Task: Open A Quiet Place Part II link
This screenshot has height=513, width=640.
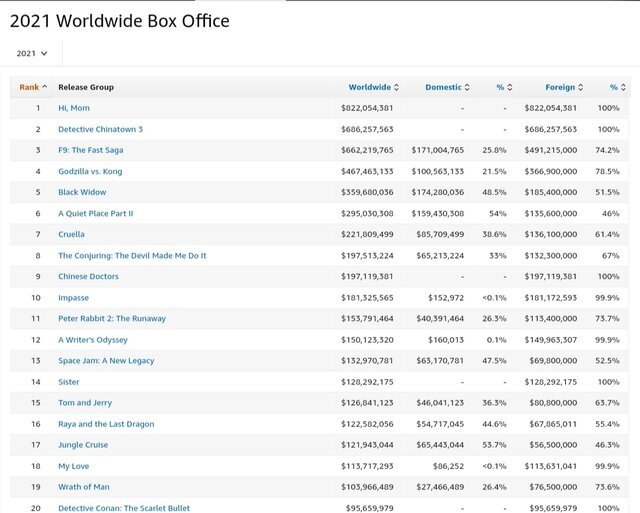Action: pyautogui.click(x=96, y=213)
